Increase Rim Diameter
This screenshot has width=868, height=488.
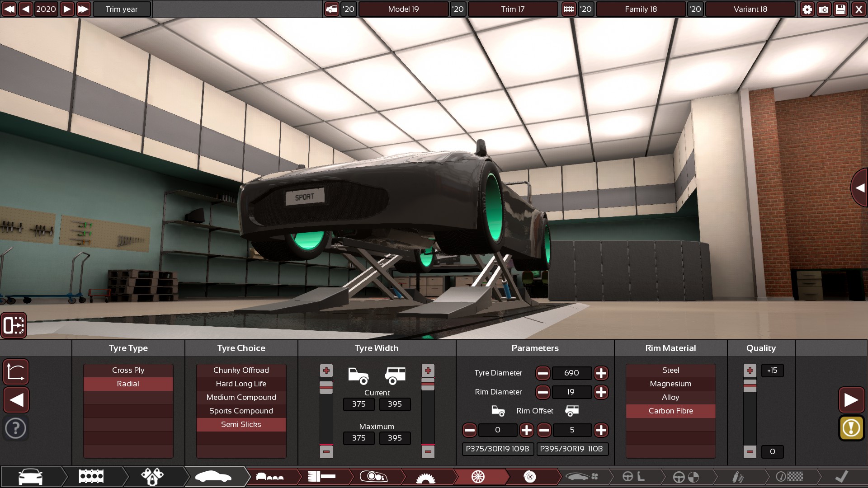(601, 392)
